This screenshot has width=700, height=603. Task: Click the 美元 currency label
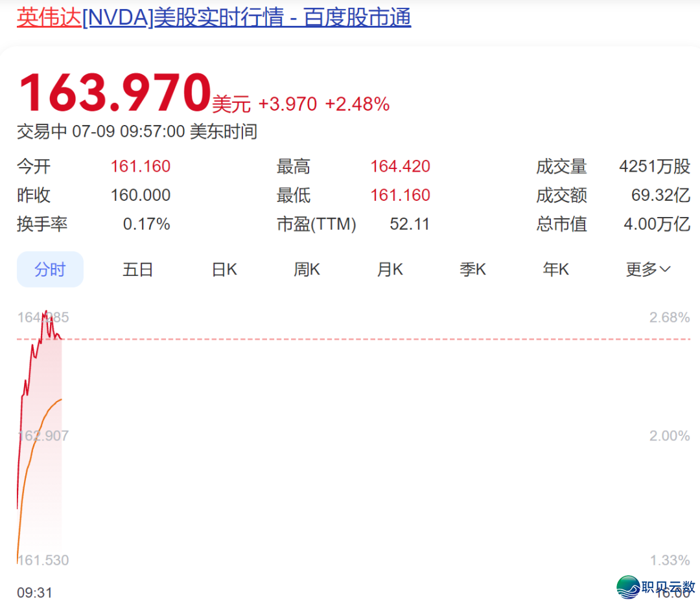(x=231, y=104)
